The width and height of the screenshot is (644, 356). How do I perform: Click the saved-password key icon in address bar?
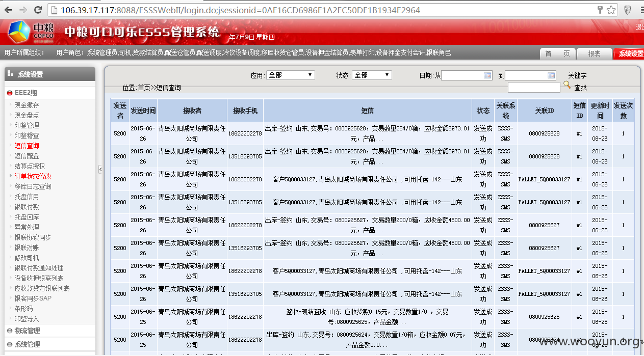(x=600, y=10)
